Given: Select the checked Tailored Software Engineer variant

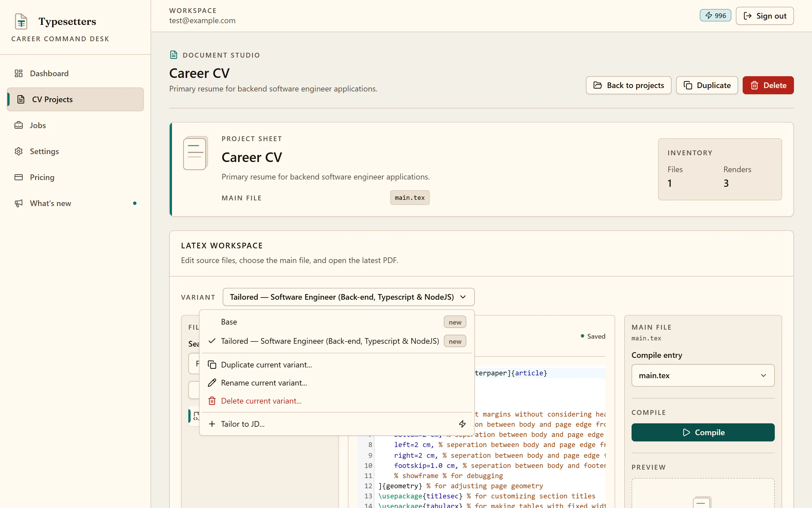Looking at the screenshot, I should click(337, 341).
